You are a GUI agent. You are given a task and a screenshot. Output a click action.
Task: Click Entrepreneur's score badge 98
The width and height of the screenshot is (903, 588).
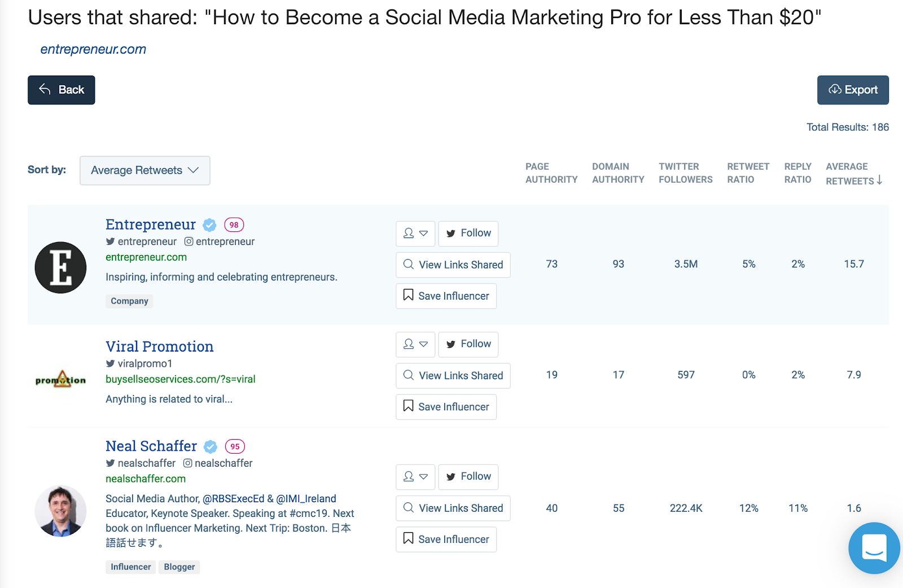pyautogui.click(x=234, y=225)
